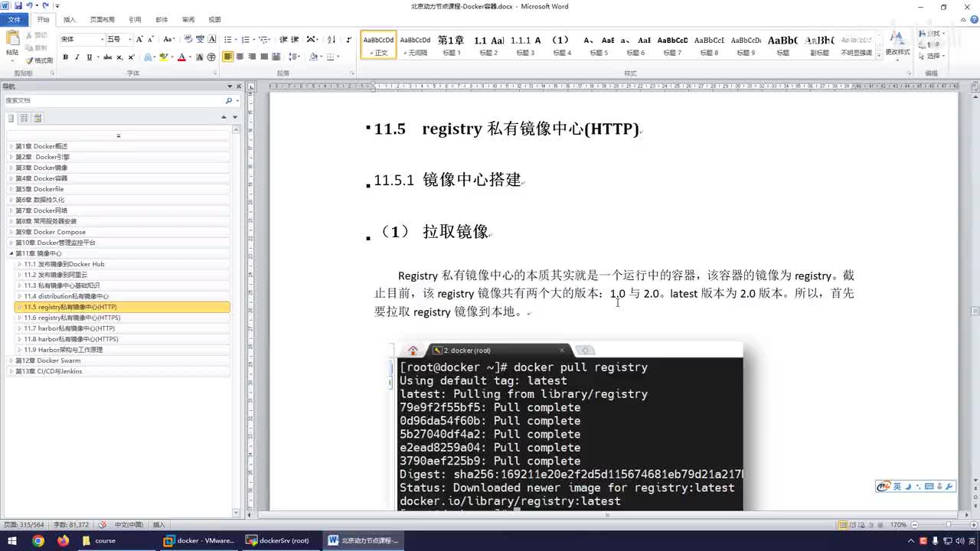
Task: Click the Justify alignment icon
Action: coord(264,57)
